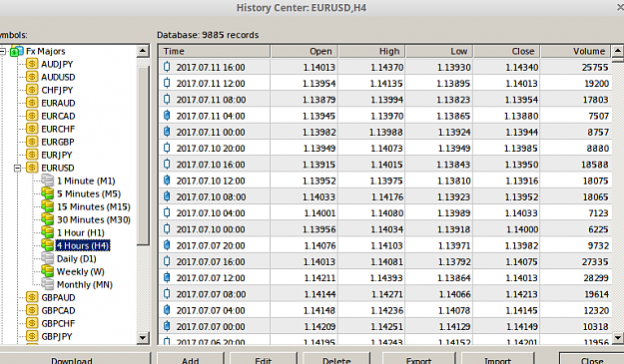Select the 2017.07.10 20:00 record
Image resolution: width=624 pixels, height=364 pixels.
(x=385, y=149)
